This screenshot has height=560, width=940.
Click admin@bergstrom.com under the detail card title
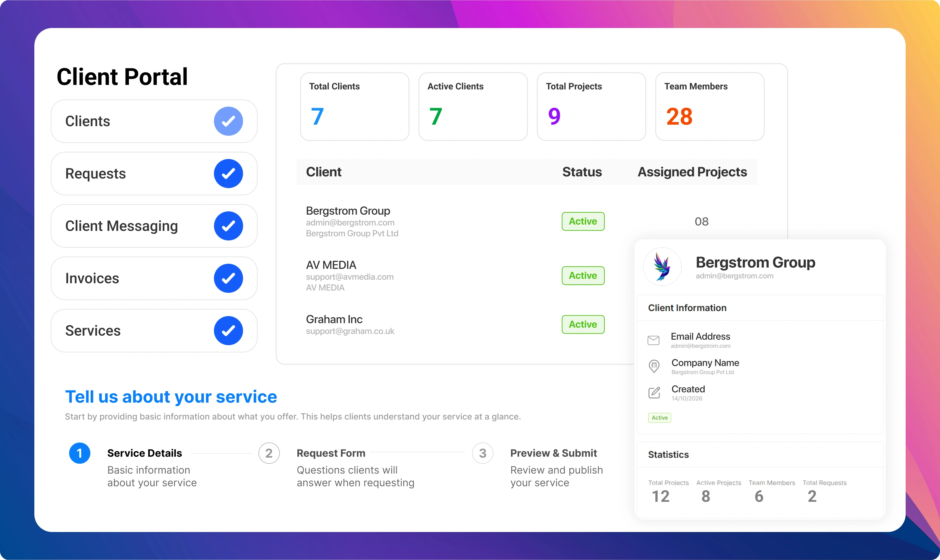734,276
